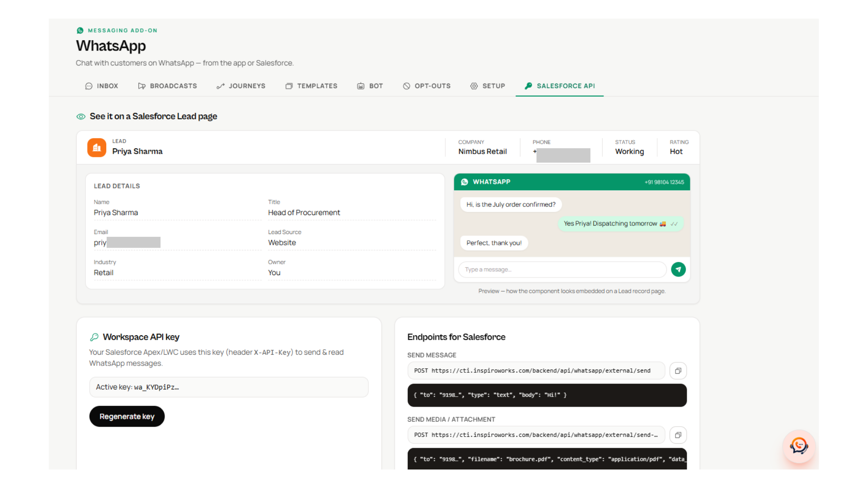
Task: Click the Salesforce API tab's key icon
Action: 528,86
